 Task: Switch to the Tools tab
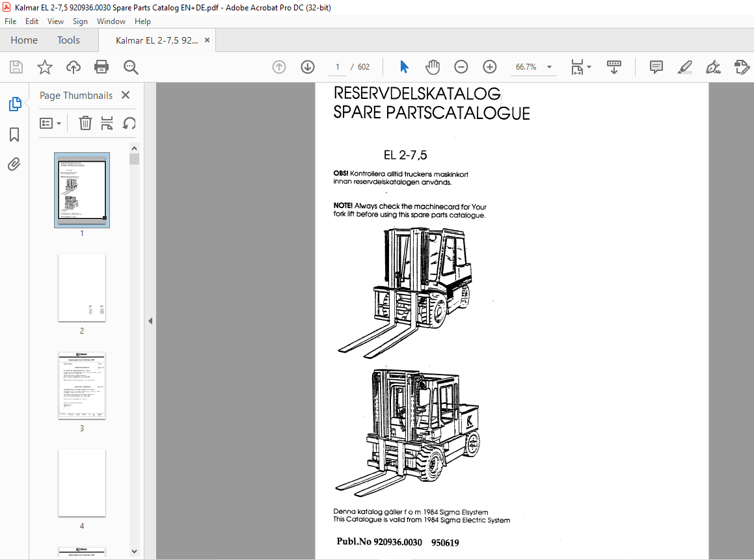[68, 40]
